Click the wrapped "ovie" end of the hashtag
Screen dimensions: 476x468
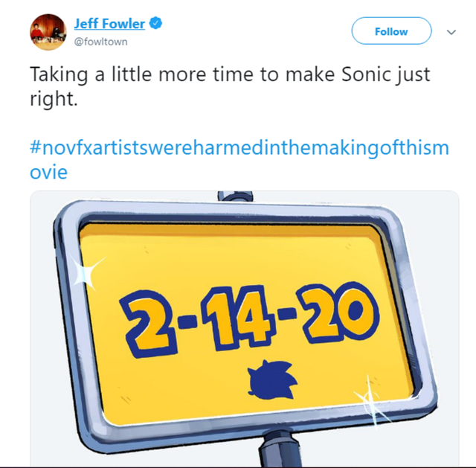pyautogui.click(x=49, y=172)
